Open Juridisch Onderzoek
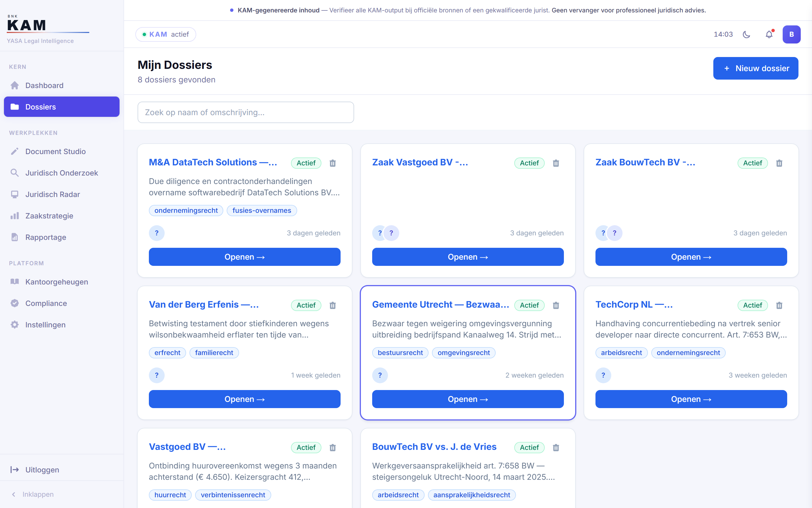Viewport: 812px width, 508px height. click(x=62, y=173)
